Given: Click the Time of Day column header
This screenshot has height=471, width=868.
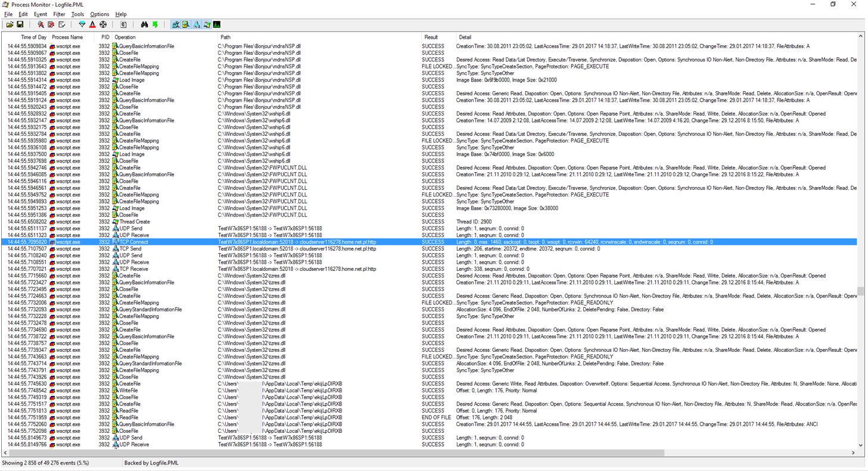Looking at the screenshot, I should 33,37.
